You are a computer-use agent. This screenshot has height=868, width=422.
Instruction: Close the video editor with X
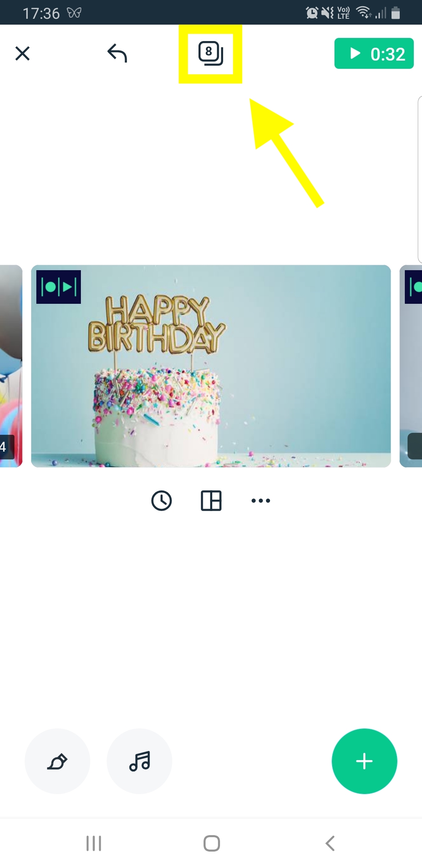pyautogui.click(x=22, y=54)
